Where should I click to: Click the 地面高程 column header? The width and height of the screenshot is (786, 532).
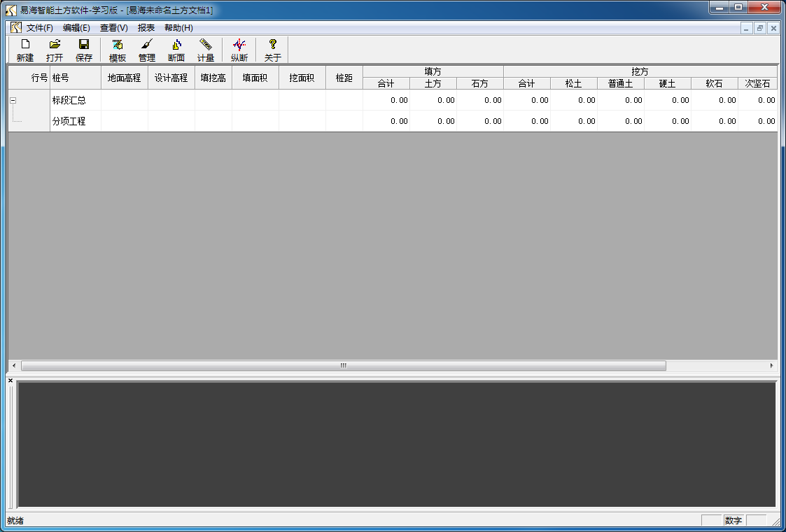(x=125, y=78)
